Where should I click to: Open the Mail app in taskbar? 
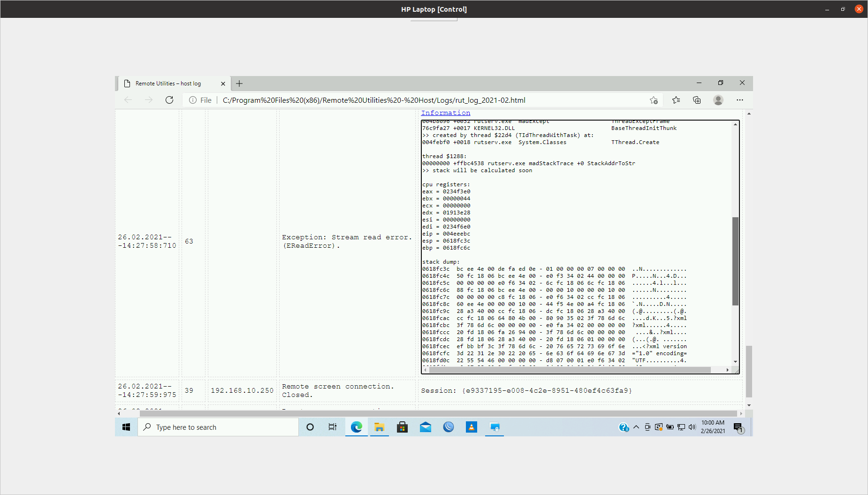click(425, 427)
